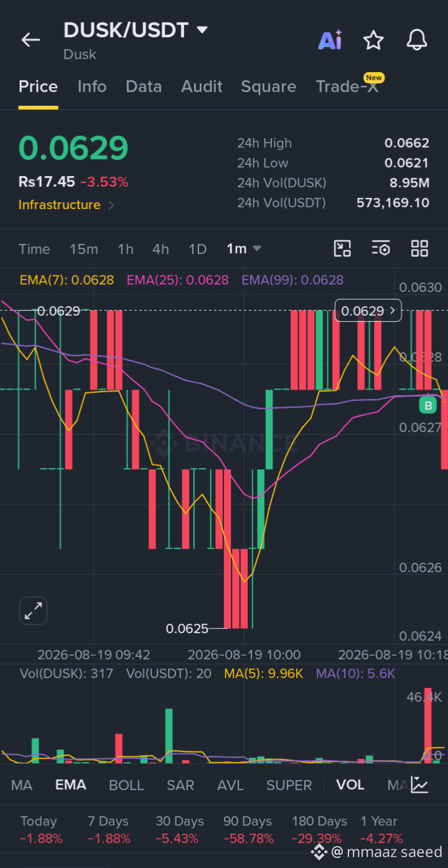Tap the large 0.0629 price

pos(73,148)
